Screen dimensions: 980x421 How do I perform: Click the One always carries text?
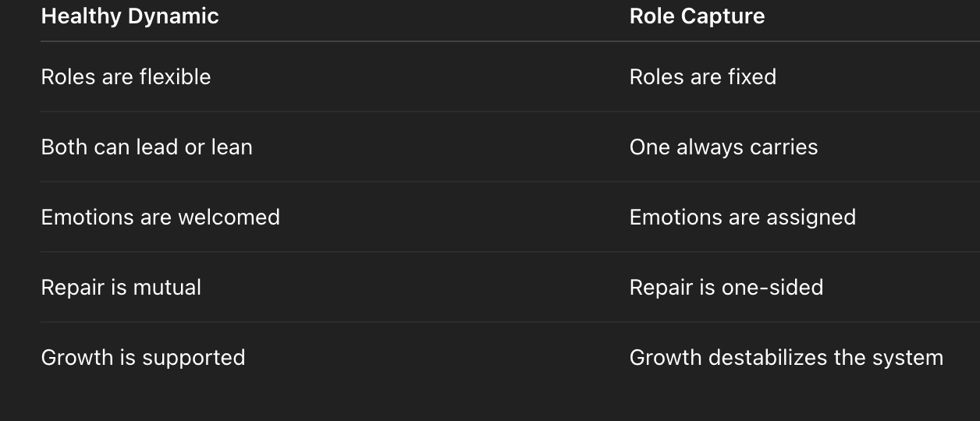[723, 147]
